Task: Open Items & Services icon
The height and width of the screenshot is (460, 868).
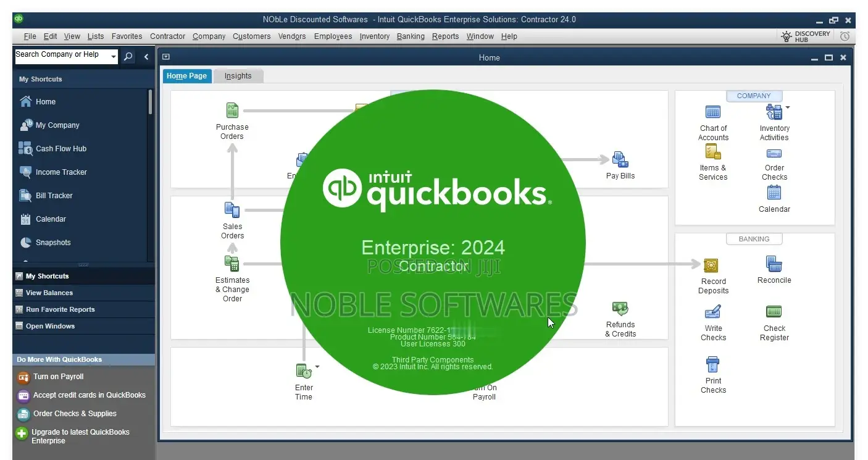Action: pos(713,152)
